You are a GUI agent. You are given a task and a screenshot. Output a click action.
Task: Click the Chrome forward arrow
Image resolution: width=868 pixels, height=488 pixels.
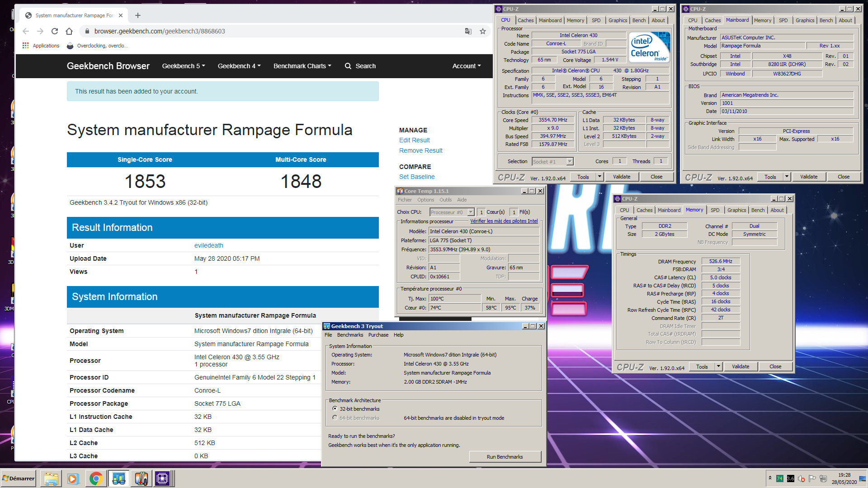pyautogui.click(x=40, y=31)
